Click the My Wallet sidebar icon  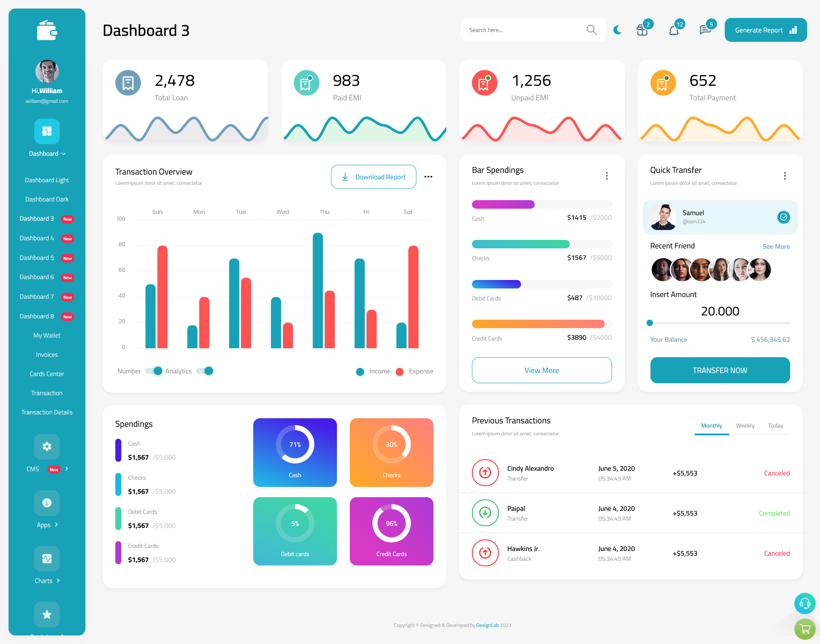point(47,335)
